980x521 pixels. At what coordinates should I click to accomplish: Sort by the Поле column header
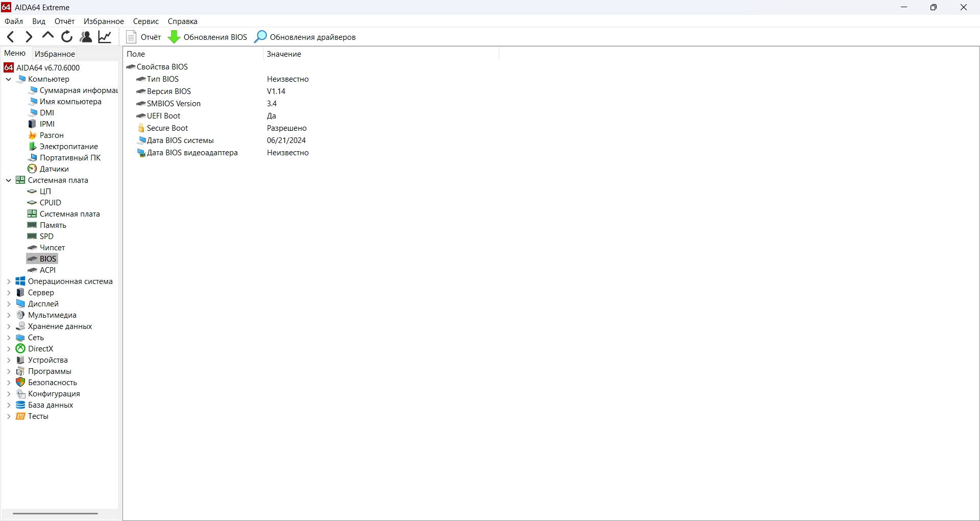point(193,54)
